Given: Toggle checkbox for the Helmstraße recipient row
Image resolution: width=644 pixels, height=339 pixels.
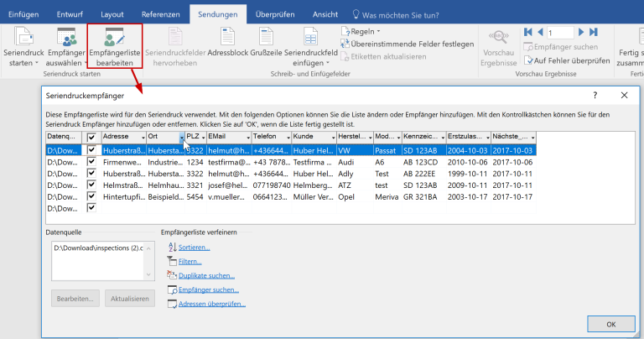Looking at the screenshot, I should tap(91, 185).
